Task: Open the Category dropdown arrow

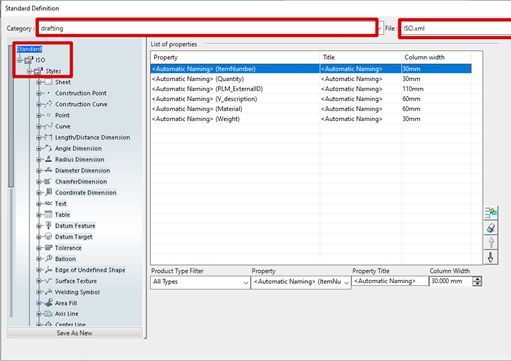Action: [x=380, y=28]
